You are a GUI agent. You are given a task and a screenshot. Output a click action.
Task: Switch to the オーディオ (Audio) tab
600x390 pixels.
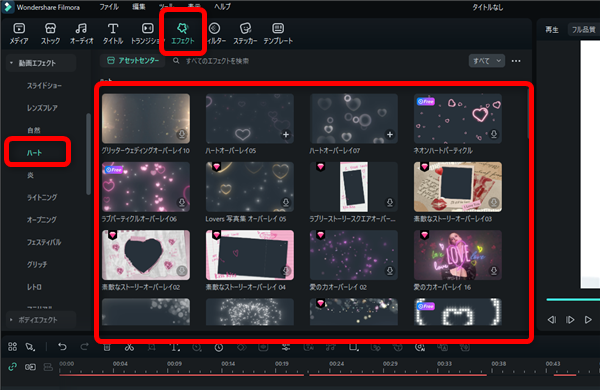pos(81,33)
